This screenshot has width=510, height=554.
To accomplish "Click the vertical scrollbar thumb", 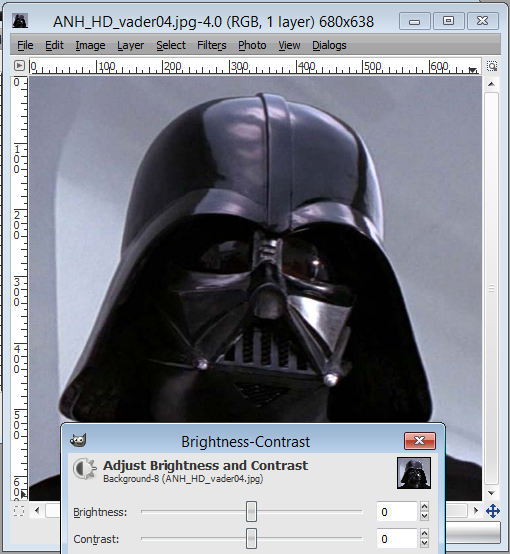I will [x=491, y=288].
